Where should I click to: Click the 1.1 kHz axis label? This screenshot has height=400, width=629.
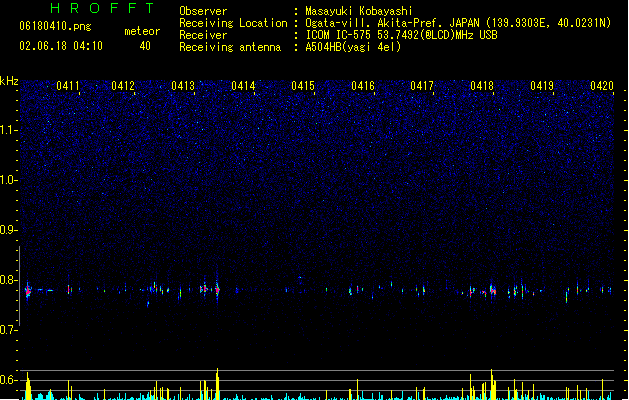(x=8, y=130)
